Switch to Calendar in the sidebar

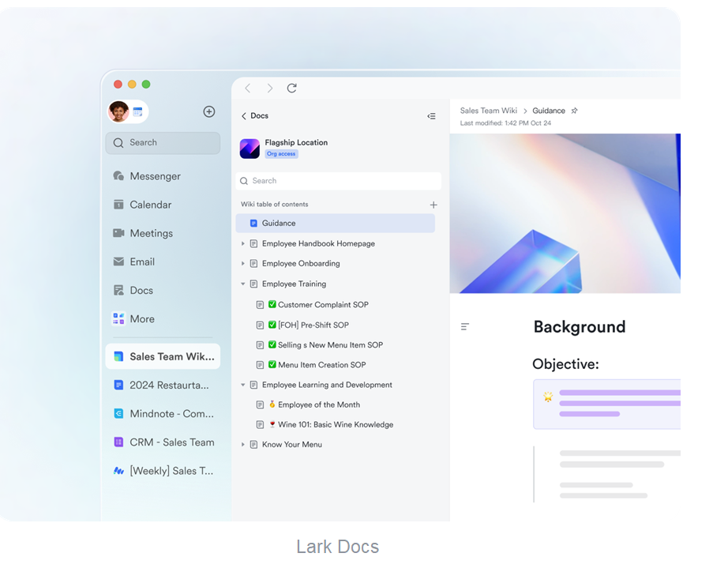click(x=150, y=205)
